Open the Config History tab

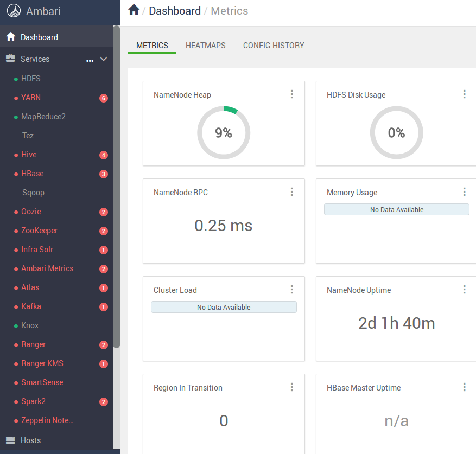pos(274,46)
